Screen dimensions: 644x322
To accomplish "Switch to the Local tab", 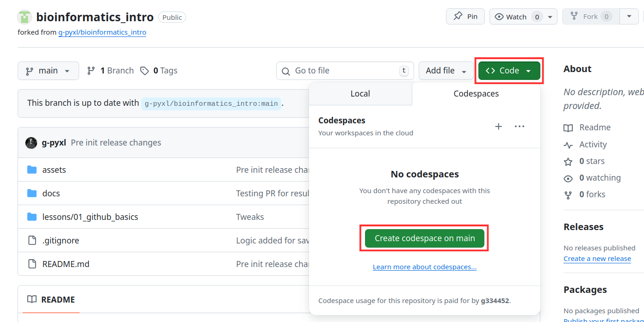I will coord(360,94).
